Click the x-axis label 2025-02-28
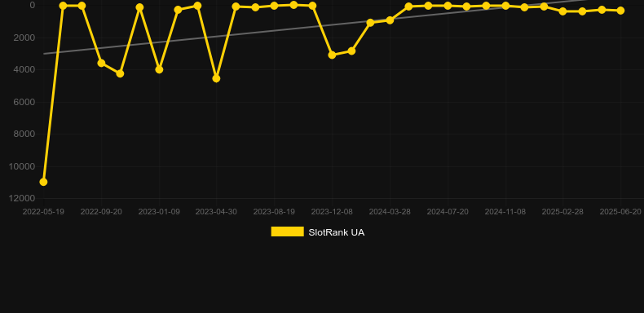The image size is (644, 313). coord(562,212)
